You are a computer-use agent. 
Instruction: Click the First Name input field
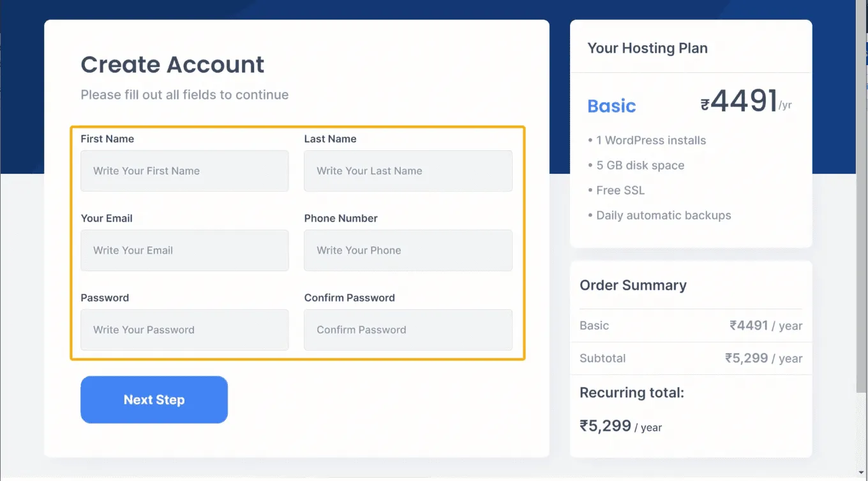184,171
